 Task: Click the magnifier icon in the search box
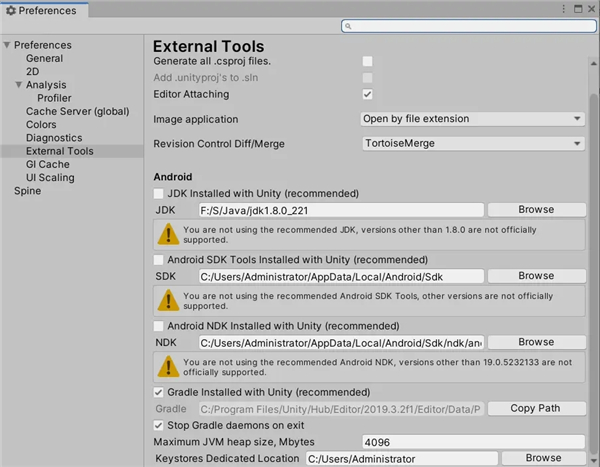(x=349, y=26)
